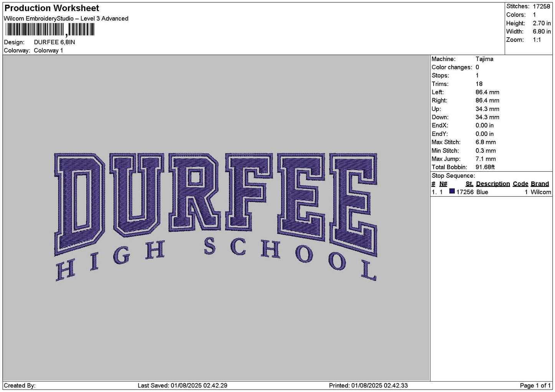This screenshot has width=555, height=392.
Task: Click the St. column header
Action: [469, 184]
